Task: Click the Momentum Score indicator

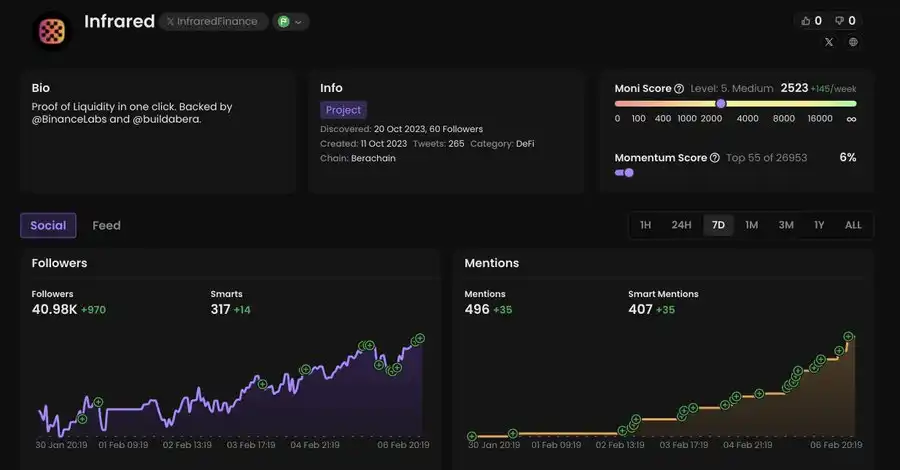Action: (x=624, y=173)
